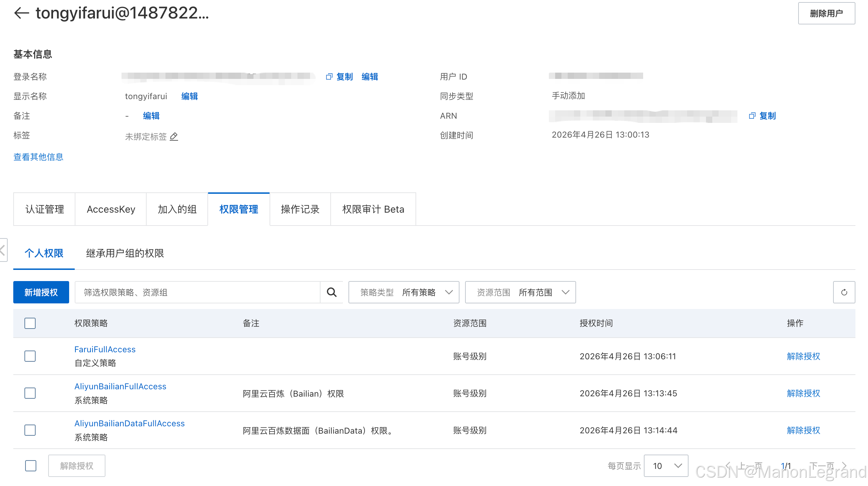Click the copy icon beside the ARN
The height and width of the screenshot is (486, 868).
752,116
